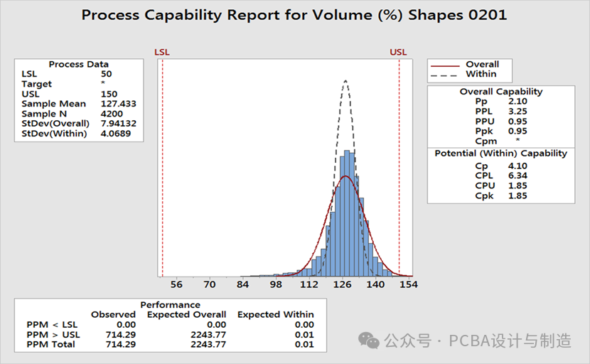The width and height of the screenshot is (590, 364).
Task: Click the Cp value 4.10
Action: [x=517, y=166]
